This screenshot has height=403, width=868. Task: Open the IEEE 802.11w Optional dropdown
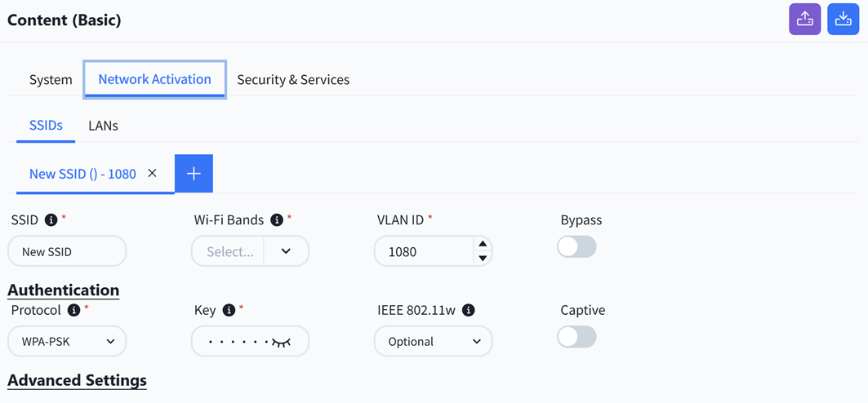pos(433,341)
